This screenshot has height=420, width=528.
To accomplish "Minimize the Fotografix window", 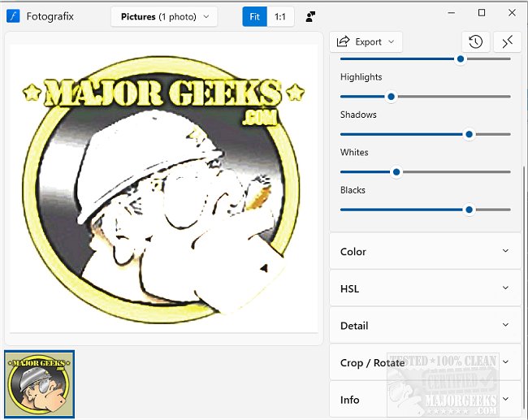I will point(451,13).
